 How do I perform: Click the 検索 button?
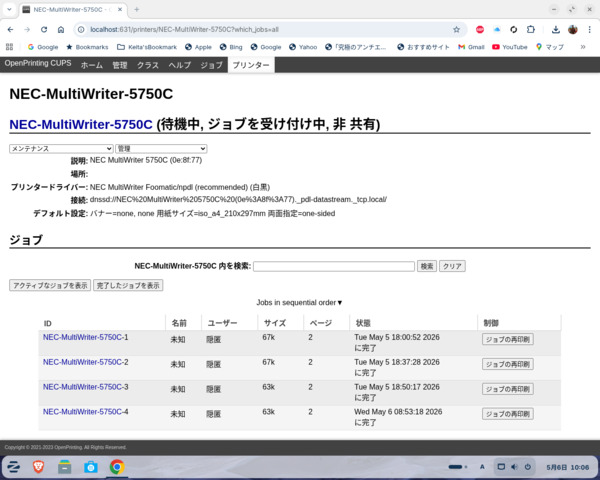(427, 266)
